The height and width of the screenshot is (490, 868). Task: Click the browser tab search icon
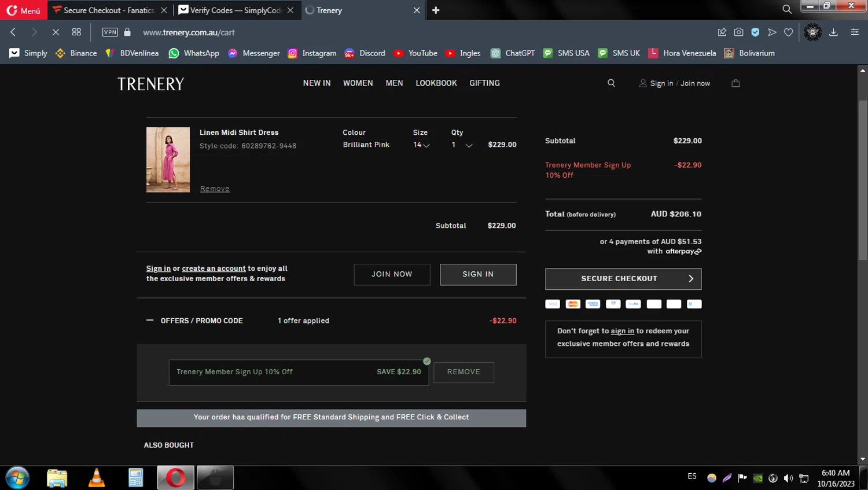point(787,9)
